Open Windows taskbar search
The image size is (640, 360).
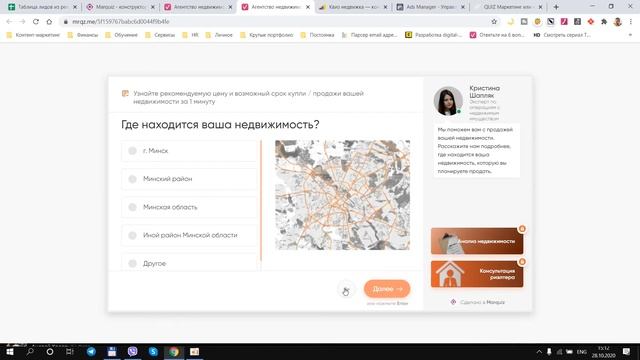[30, 351]
